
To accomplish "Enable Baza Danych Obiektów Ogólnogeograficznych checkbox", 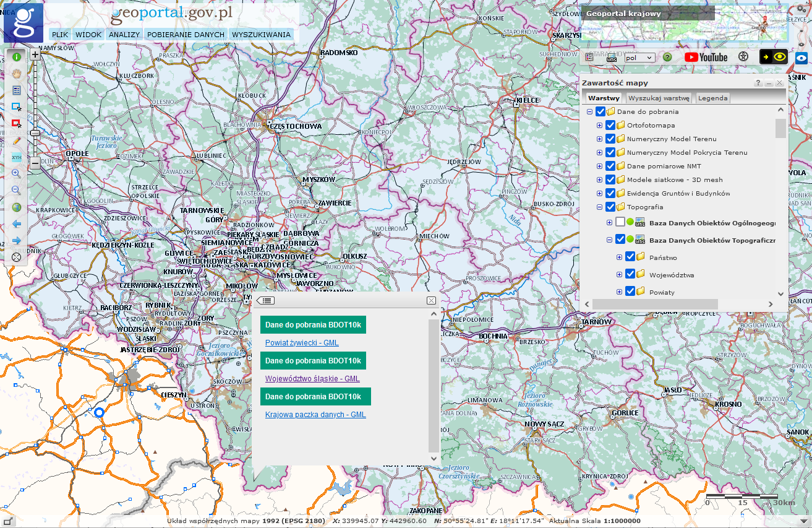I will pos(620,222).
